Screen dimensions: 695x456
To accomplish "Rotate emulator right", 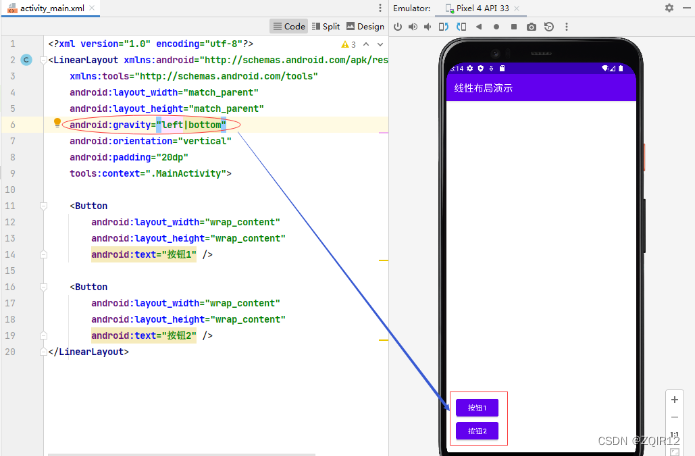I will (x=461, y=27).
